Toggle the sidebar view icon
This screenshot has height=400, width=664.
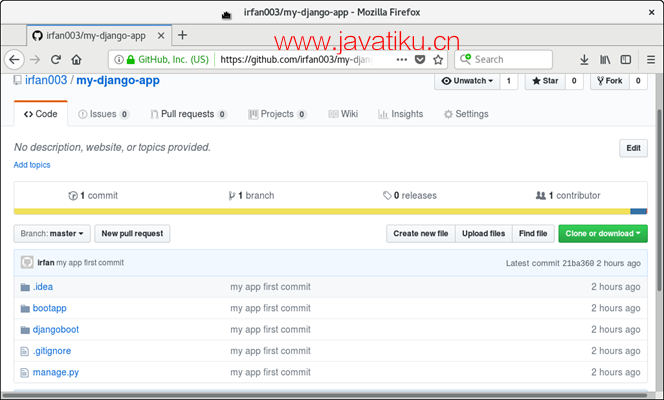click(x=625, y=60)
